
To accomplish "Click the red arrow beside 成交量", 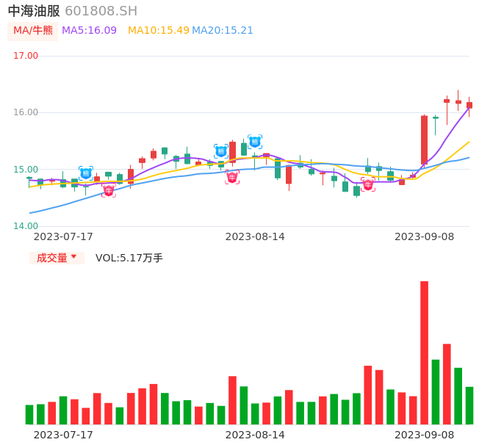I will coord(74,256).
